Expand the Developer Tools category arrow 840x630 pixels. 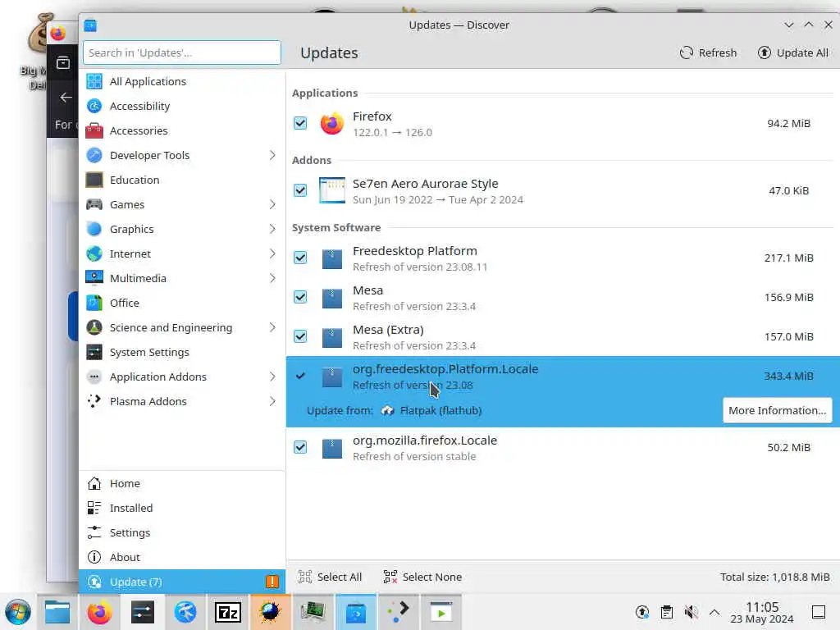pos(272,155)
